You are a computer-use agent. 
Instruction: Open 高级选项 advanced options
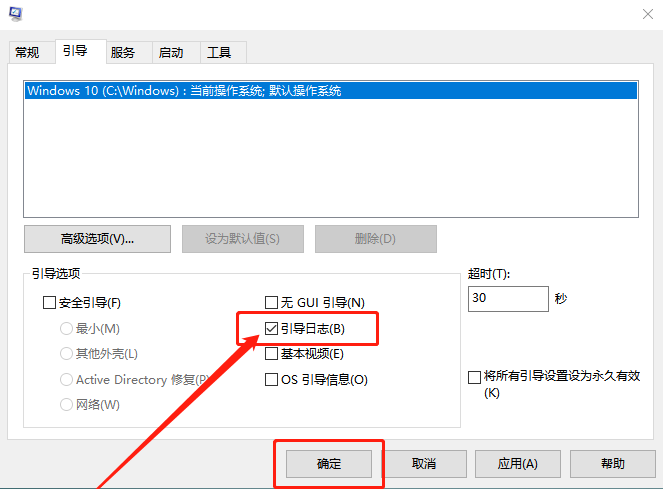click(x=97, y=239)
